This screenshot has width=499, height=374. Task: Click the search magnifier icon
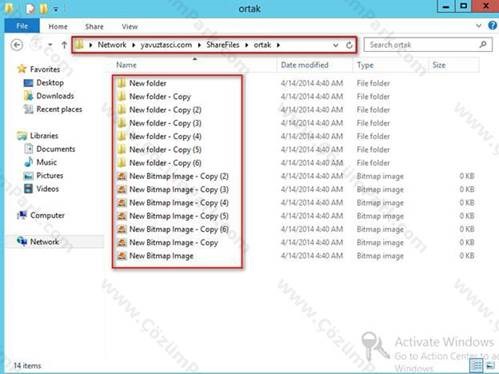483,44
